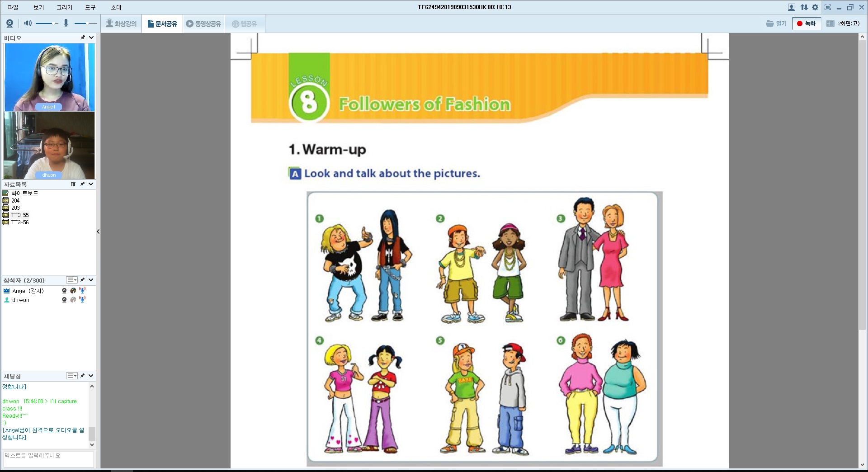The width and height of the screenshot is (868, 472).
Task: Collapse the 비디오 panel chevron
Action: point(91,38)
